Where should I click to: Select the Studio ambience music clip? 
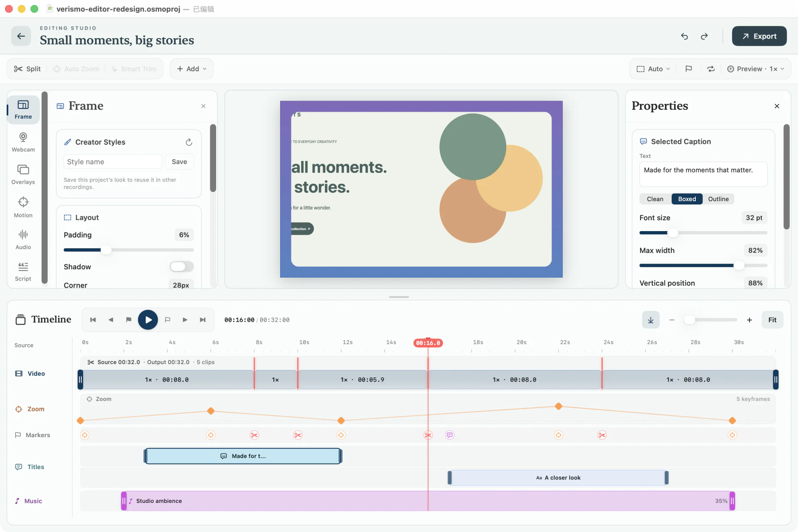pos(428,501)
